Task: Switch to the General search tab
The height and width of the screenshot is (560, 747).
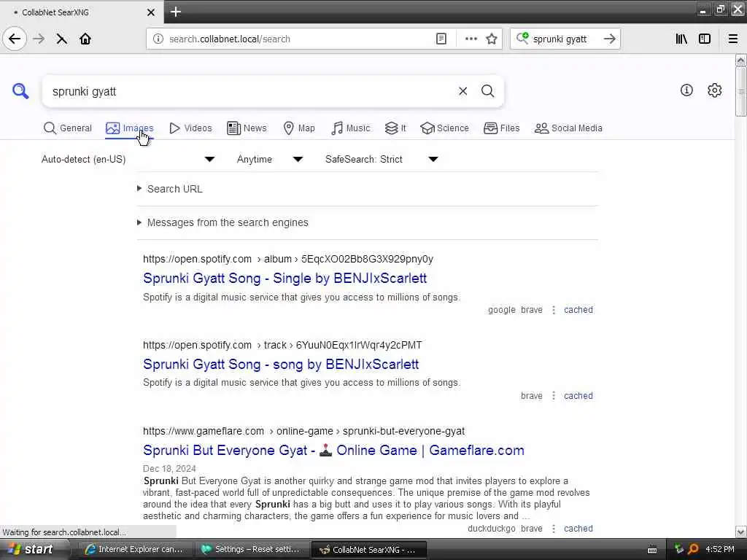Action: click(x=68, y=128)
